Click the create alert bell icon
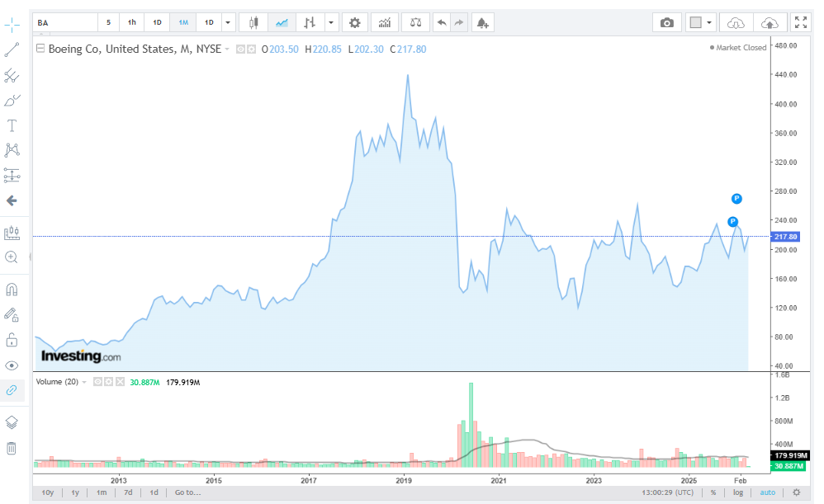Viewport: 824px width, 504px height. tap(482, 22)
